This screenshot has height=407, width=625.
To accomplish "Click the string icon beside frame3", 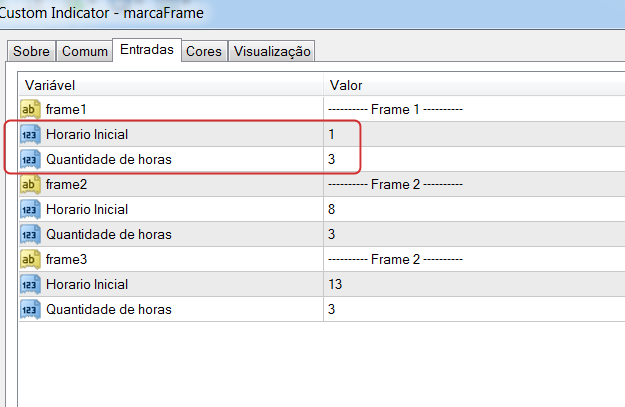I will pyautogui.click(x=30, y=259).
